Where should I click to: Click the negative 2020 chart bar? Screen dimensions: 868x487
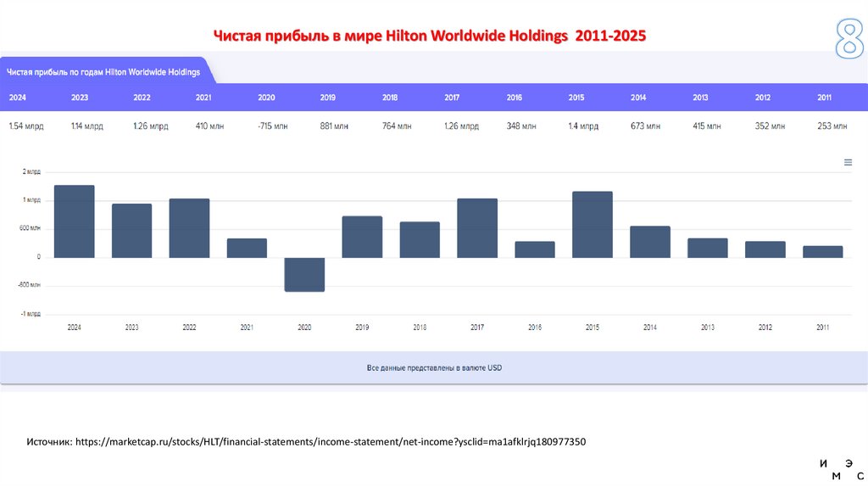304,274
